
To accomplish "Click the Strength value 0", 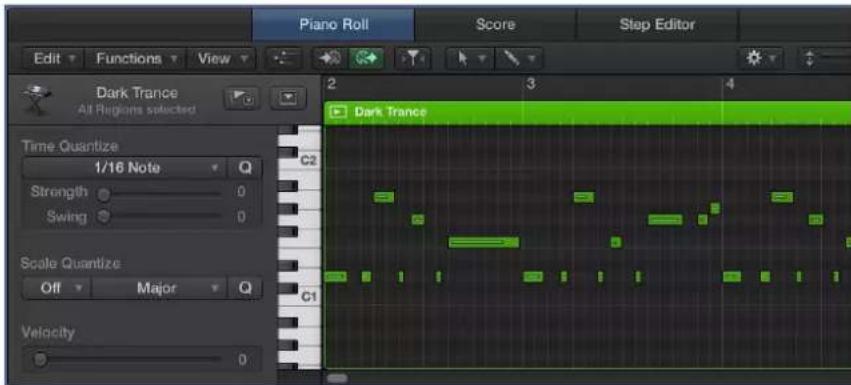I will click(242, 192).
